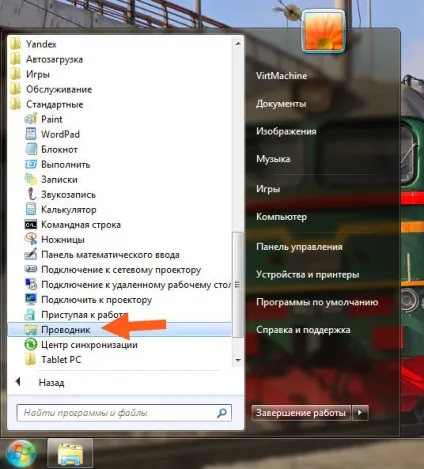Click the programs list scrollbar thumb

pyautogui.click(x=238, y=285)
